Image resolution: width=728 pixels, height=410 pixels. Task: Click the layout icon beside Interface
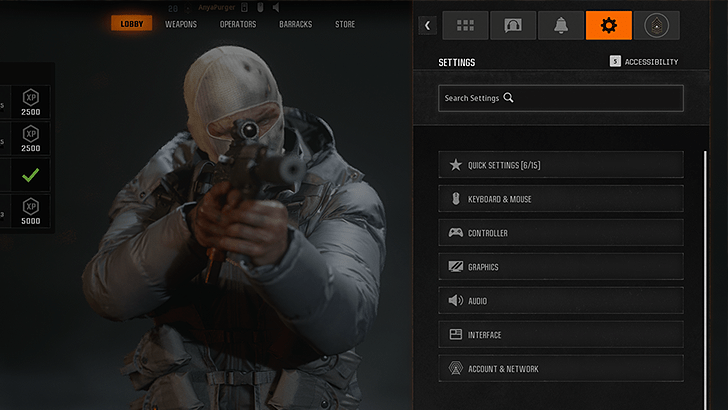pyautogui.click(x=455, y=334)
